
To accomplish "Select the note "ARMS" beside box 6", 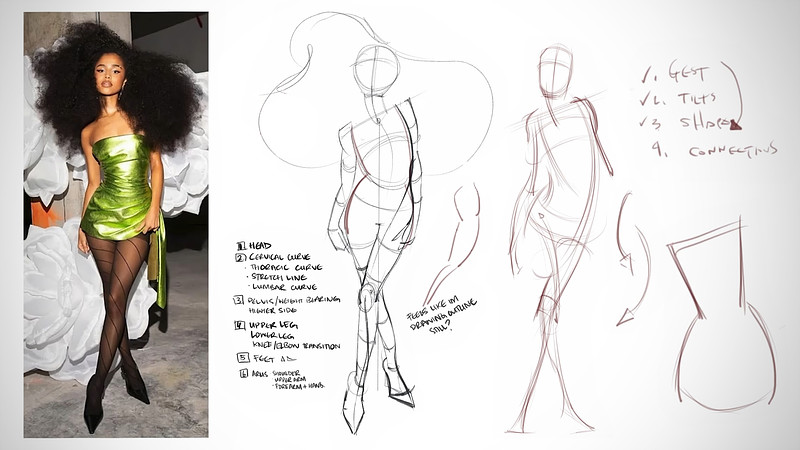I will (x=260, y=374).
